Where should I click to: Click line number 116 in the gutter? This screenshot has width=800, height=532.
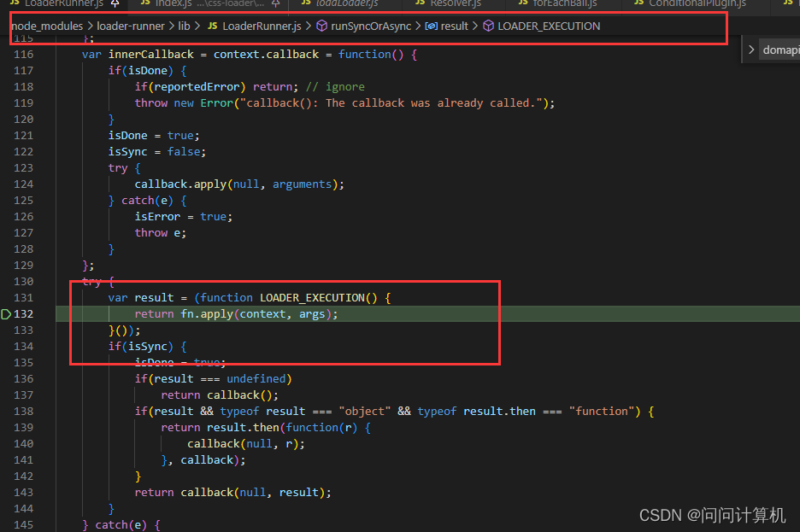coord(23,55)
